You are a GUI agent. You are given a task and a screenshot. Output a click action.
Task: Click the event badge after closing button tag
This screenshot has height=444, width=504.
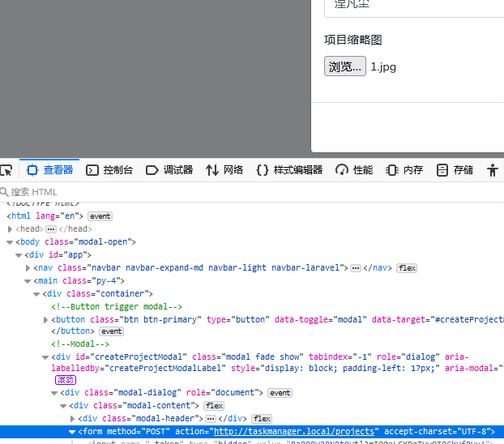tap(112, 331)
